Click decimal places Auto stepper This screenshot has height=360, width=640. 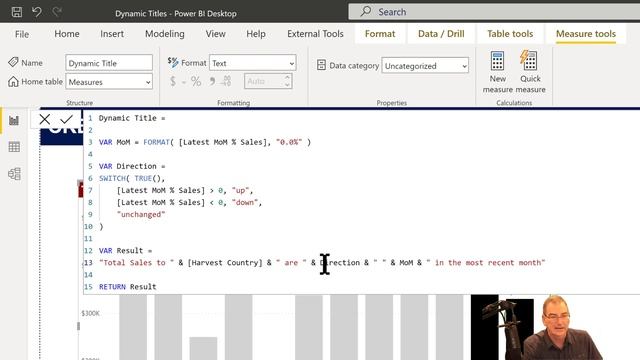pos(268,81)
